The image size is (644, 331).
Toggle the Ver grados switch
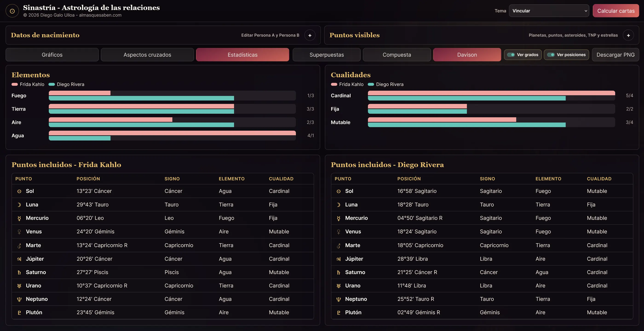[511, 55]
